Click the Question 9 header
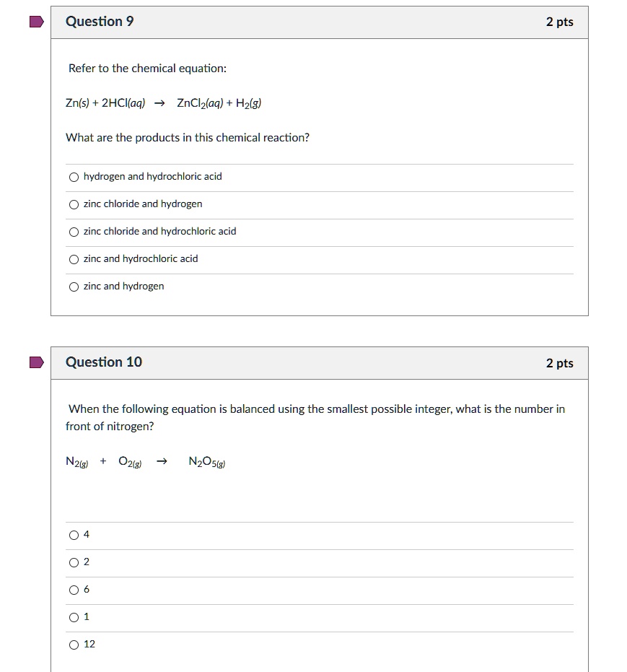The width and height of the screenshot is (627, 672). [99, 21]
